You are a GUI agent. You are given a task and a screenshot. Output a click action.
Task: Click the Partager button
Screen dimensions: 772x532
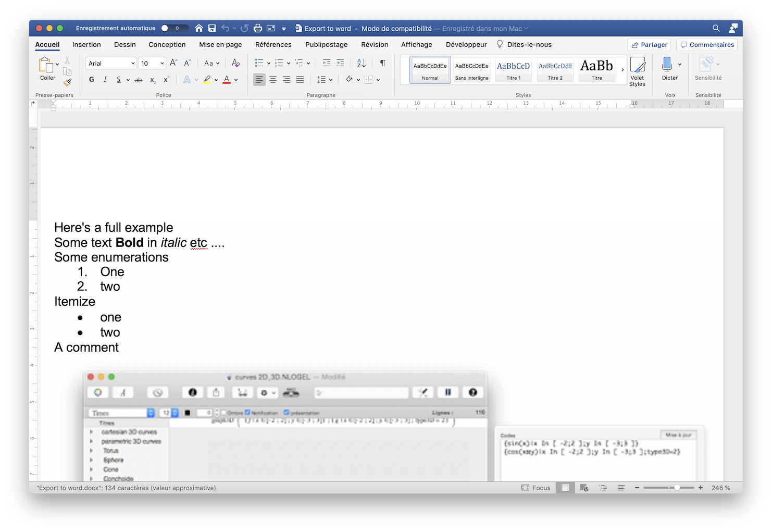(x=649, y=44)
